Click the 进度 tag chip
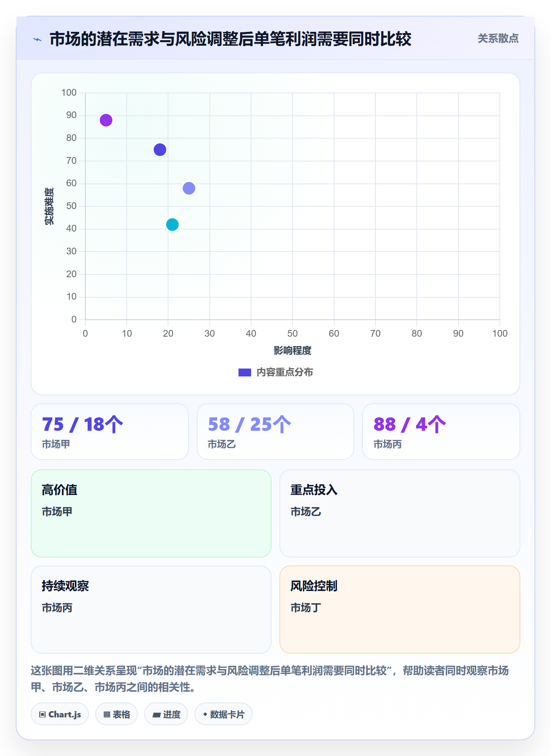Viewport: 551px width, 756px height. (x=166, y=714)
